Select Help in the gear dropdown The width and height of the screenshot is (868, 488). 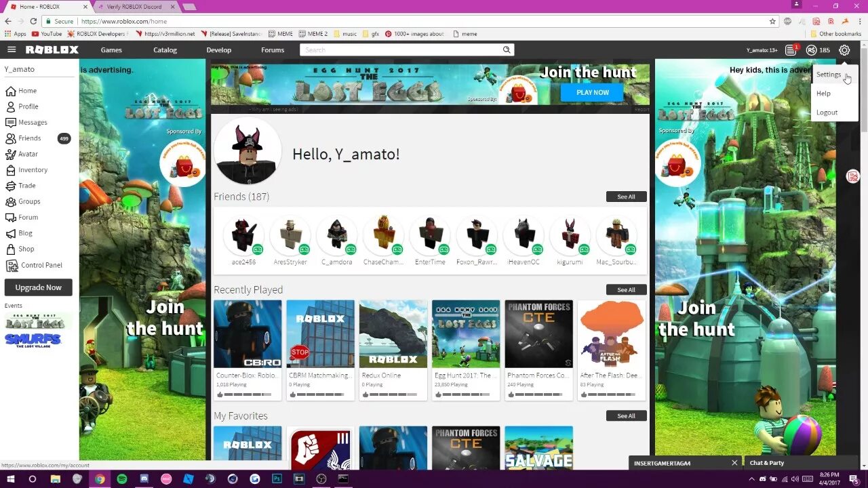click(x=823, y=94)
